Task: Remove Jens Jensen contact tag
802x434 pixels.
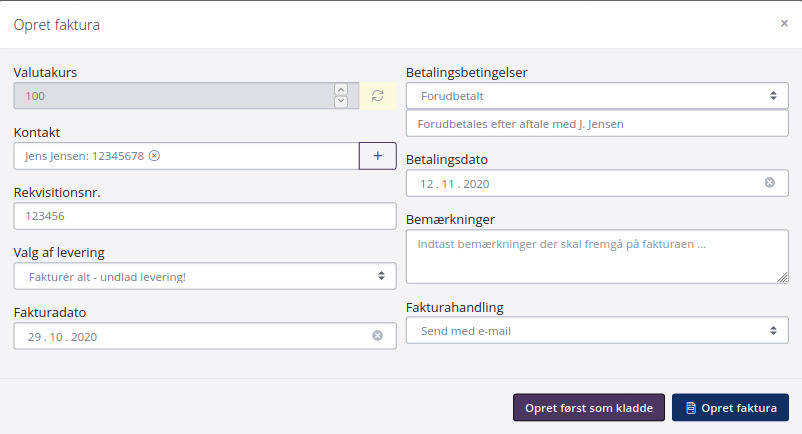Action: click(x=154, y=156)
